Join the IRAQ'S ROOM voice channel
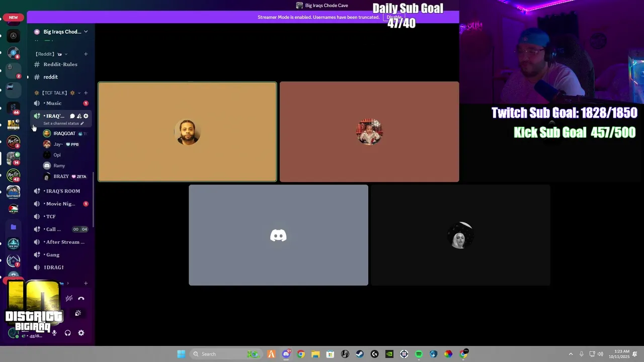Image resolution: width=644 pixels, height=362 pixels. click(60, 191)
